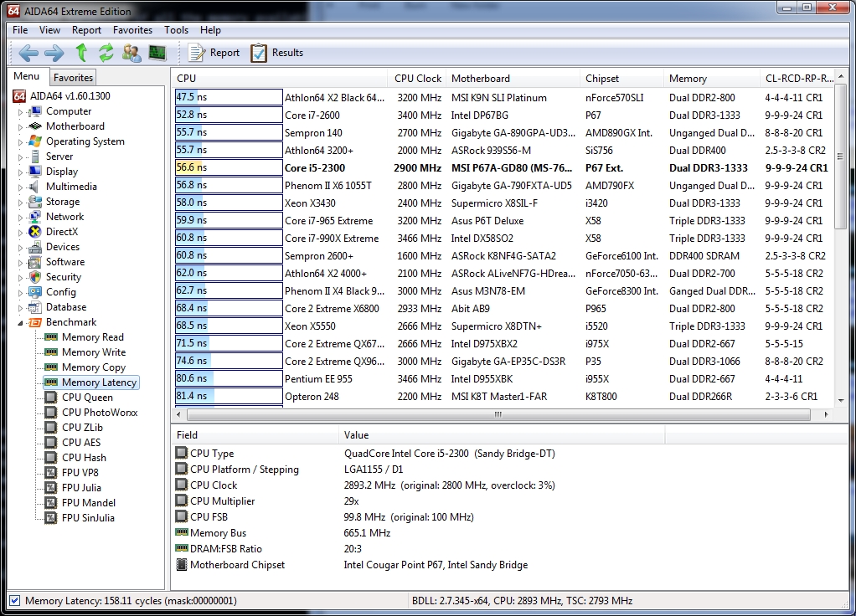
Task: Click the DirectX icon in the tree
Action: [x=35, y=231]
